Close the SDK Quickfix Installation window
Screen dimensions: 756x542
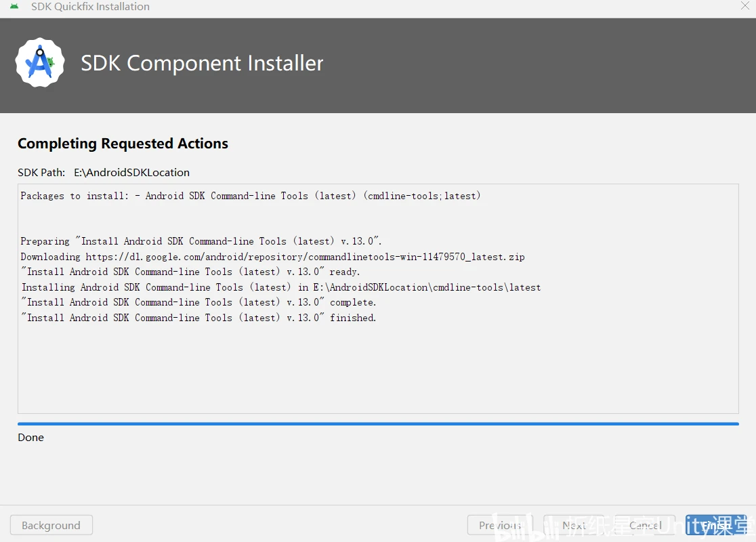[744, 6]
